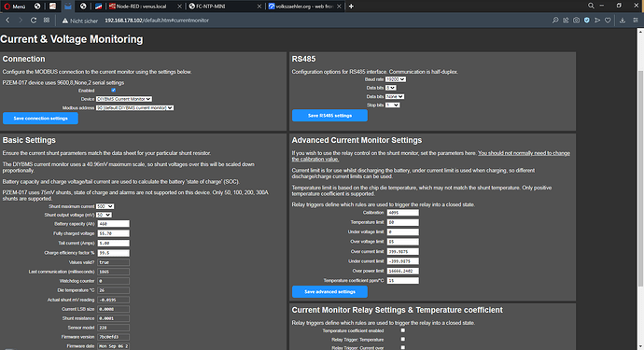Tick Relay Trigger: Temperature checkbox
This screenshot has height=350, width=644.
pyautogui.click(x=403, y=340)
